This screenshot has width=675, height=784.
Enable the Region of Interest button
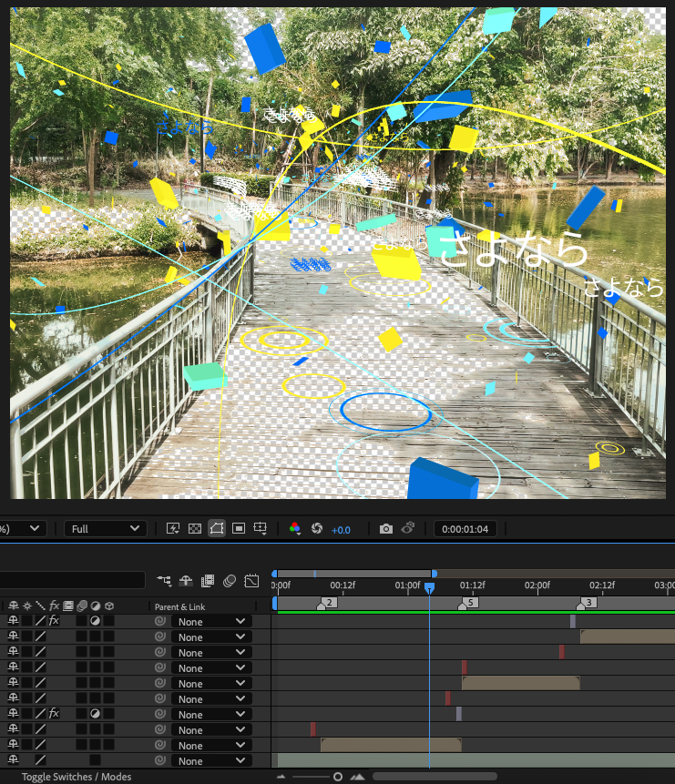pos(239,528)
